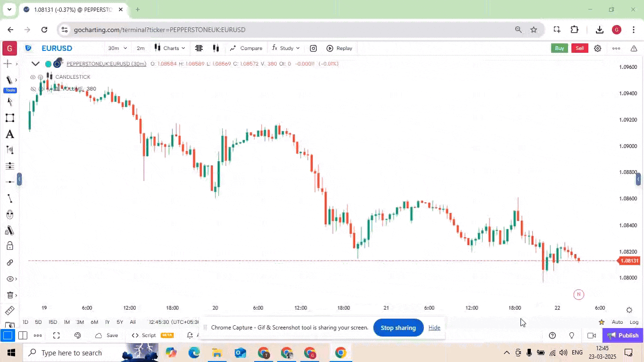Toggle visibility of the Candlestick series
Screen dimensions: 644x362
pos(33,77)
